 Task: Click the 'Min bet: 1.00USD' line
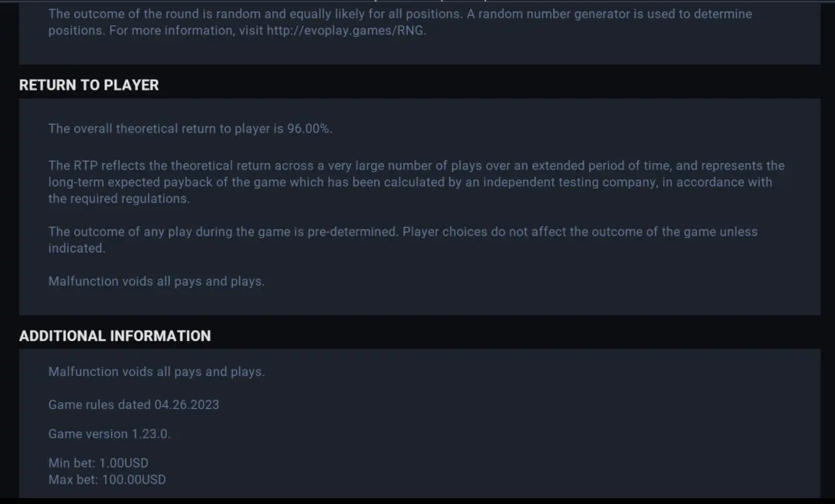[x=98, y=463]
